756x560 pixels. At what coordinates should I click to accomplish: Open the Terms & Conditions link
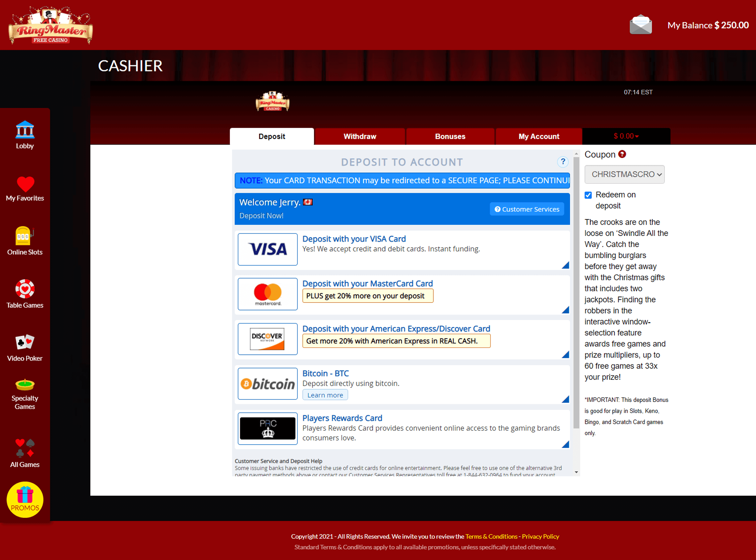coord(491,536)
